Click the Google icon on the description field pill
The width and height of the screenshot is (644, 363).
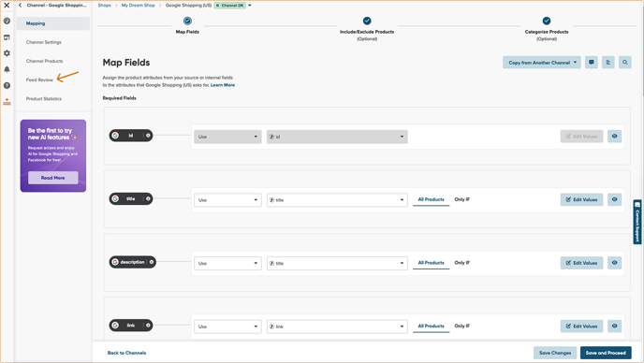click(115, 262)
